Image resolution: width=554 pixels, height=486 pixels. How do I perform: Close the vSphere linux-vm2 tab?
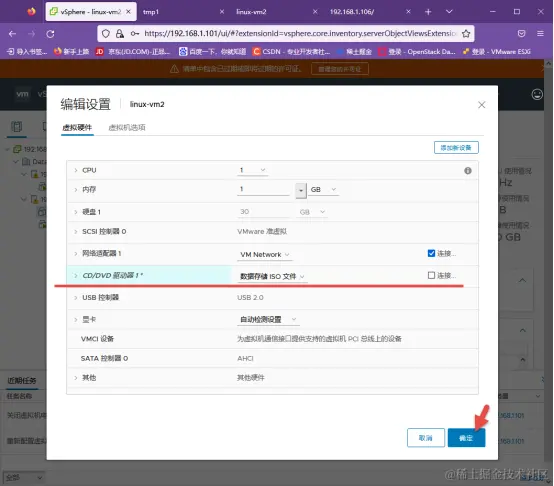point(129,12)
